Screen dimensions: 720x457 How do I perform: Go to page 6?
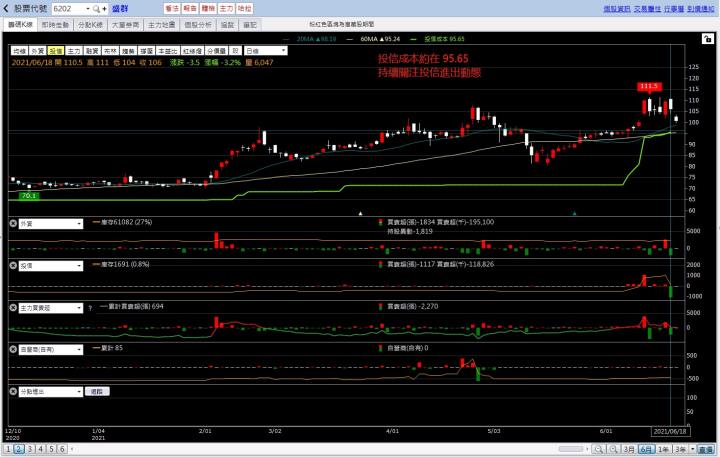pyautogui.click(x=62, y=449)
